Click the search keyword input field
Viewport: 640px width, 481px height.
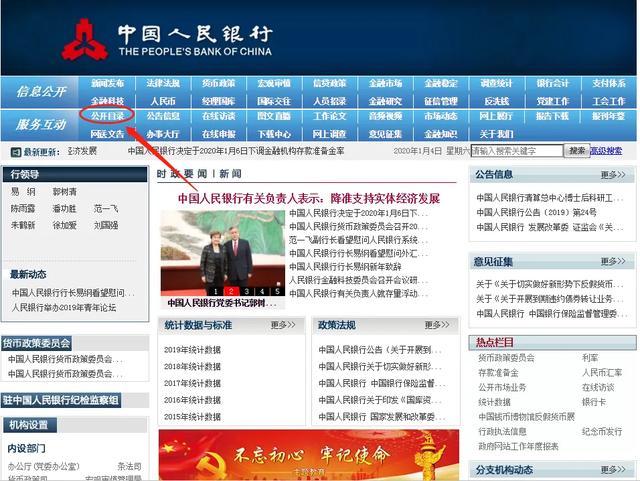click(x=517, y=151)
